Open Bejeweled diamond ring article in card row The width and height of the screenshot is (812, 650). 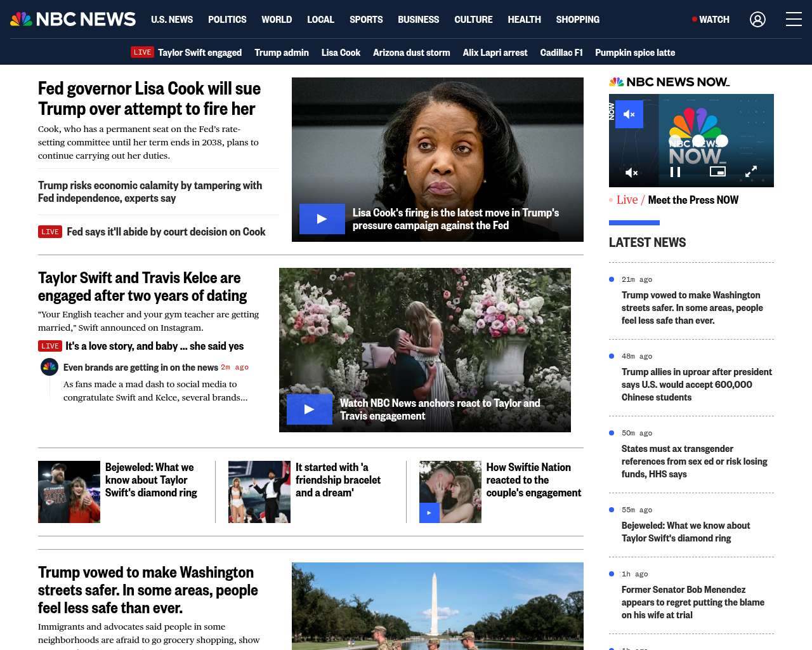coord(151,480)
